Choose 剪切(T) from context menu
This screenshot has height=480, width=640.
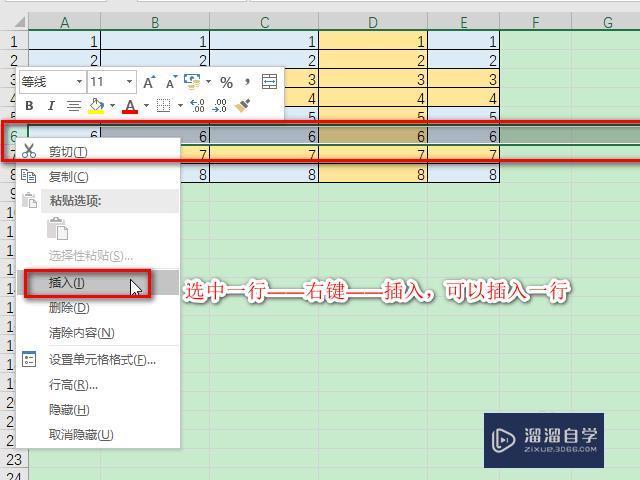click(98, 152)
